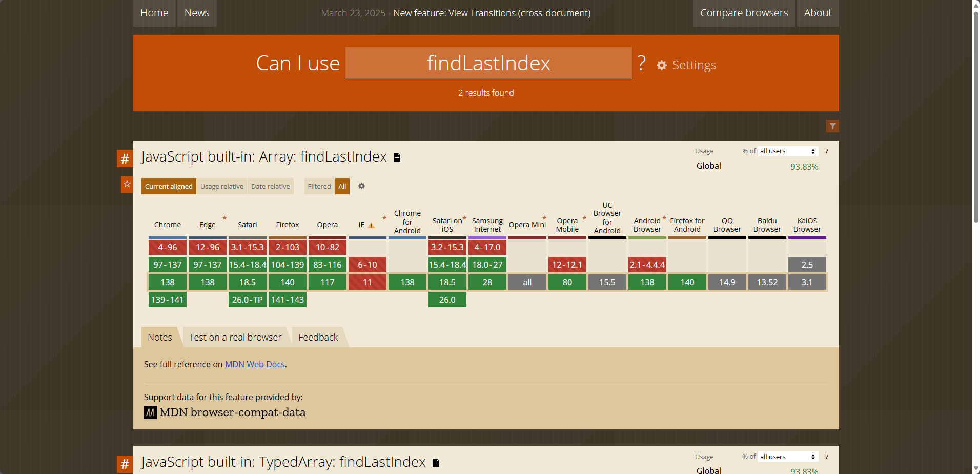
Task: Click the Chrome 139-141 cell
Action: point(168,300)
